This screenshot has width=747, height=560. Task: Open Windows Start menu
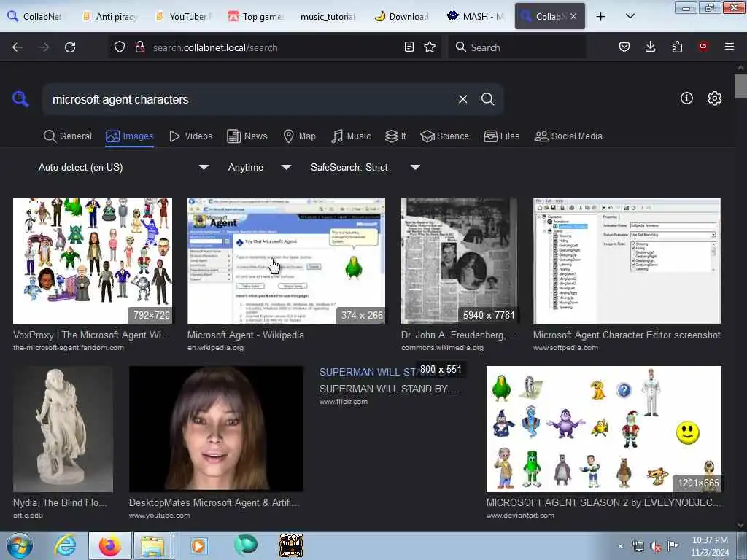20,545
